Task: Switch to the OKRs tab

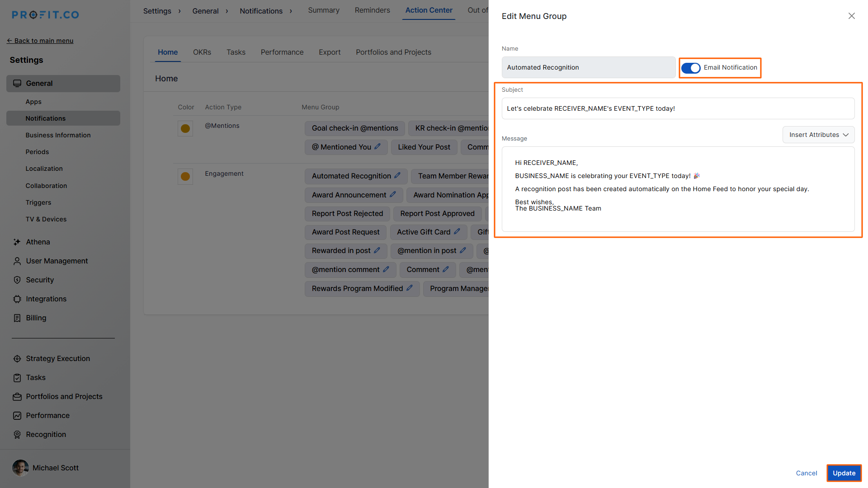Action: pyautogui.click(x=202, y=52)
